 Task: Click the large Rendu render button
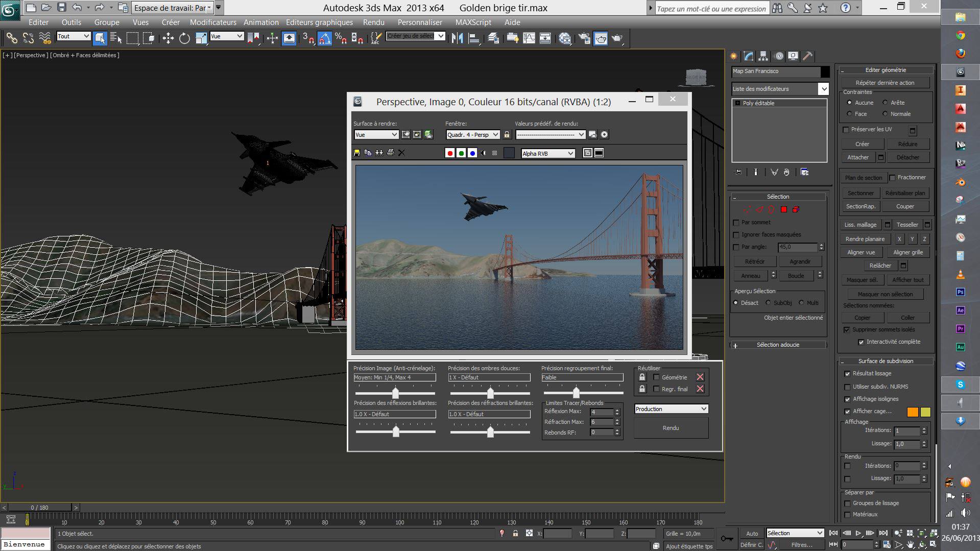[671, 428]
